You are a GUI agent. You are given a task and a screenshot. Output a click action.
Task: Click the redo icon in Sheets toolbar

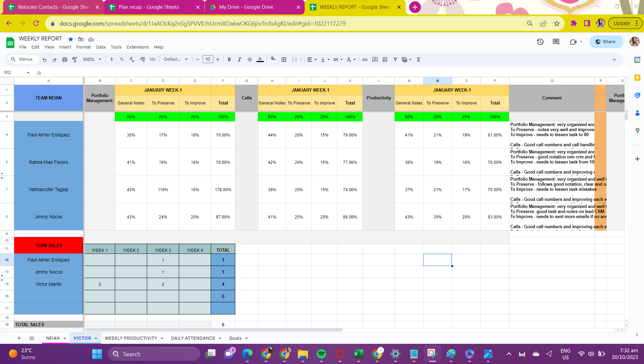point(55,59)
